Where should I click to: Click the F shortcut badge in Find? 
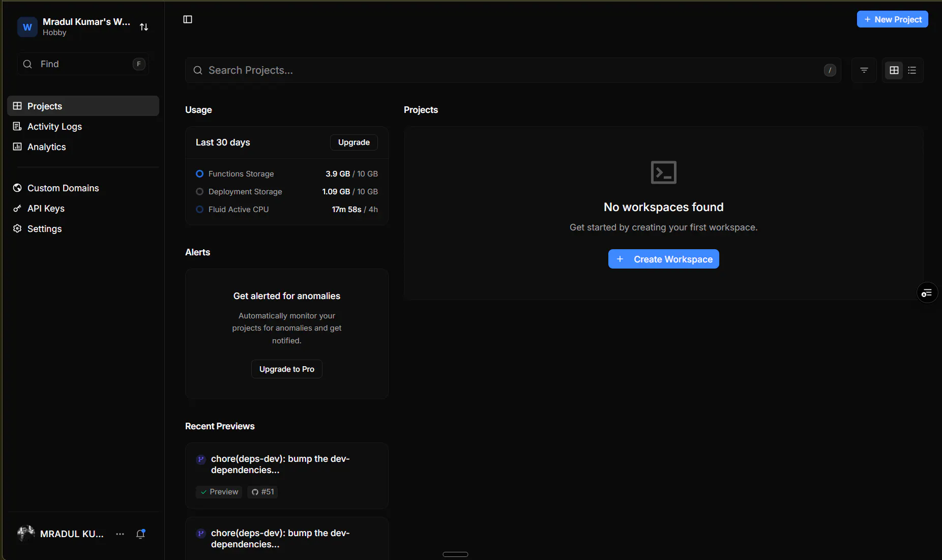139,64
